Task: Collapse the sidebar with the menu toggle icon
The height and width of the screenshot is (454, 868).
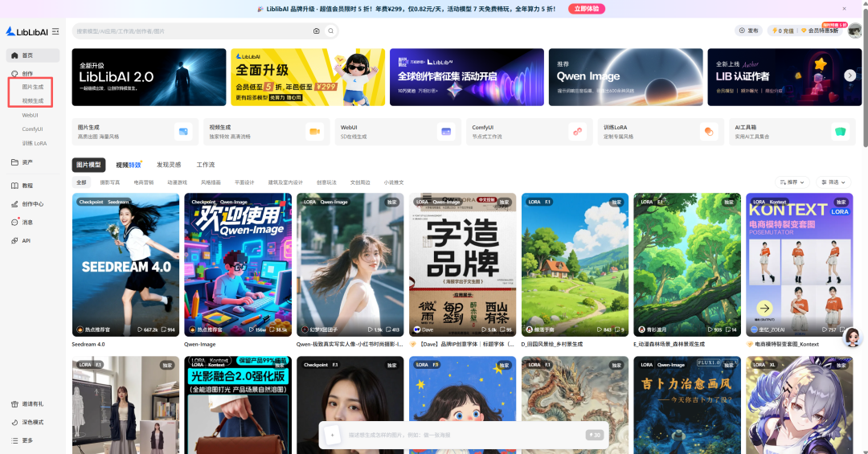Action: [55, 31]
